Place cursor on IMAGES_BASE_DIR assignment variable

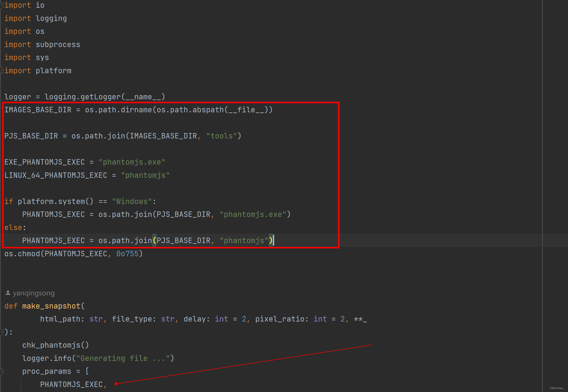click(38, 110)
